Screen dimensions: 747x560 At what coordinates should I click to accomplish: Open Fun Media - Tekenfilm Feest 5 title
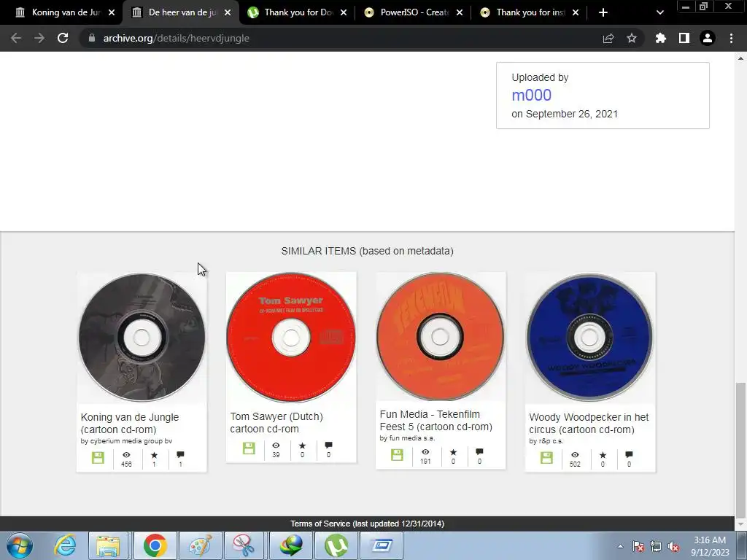click(436, 421)
